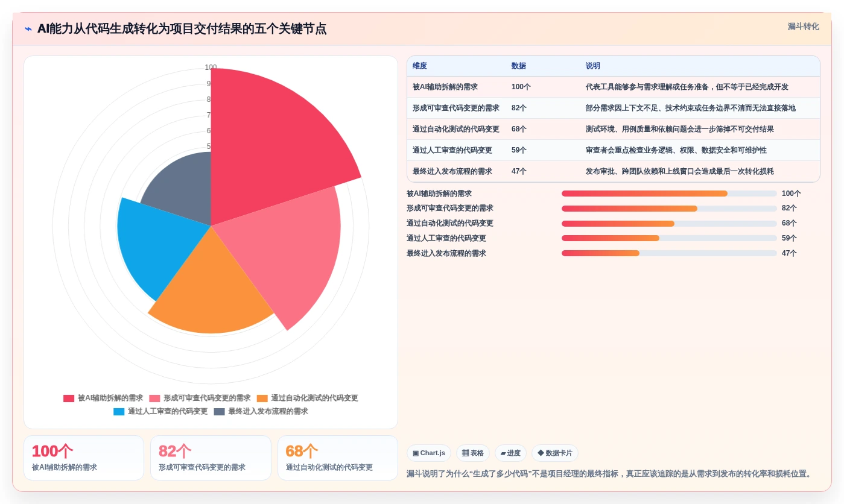Click the description starting 测试环境、用例质量
844x504 pixels.
(680, 129)
